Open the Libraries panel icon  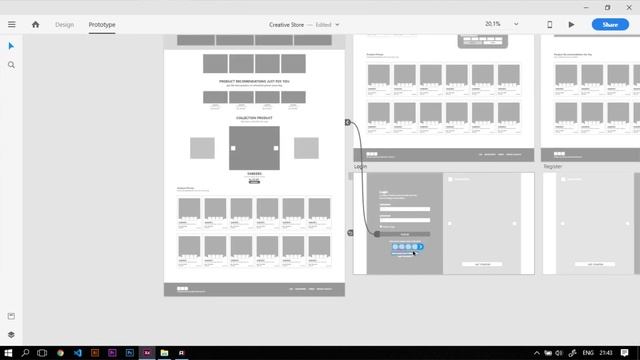pyautogui.click(x=11, y=316)
